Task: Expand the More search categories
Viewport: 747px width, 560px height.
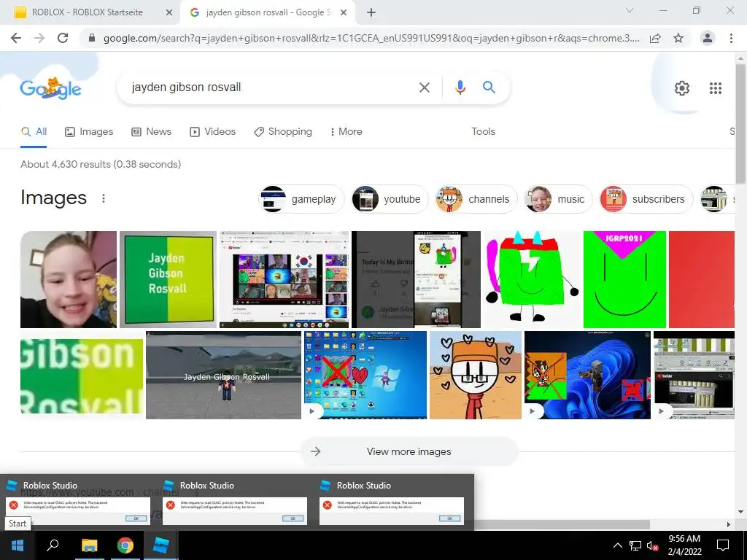Action: 346,132
